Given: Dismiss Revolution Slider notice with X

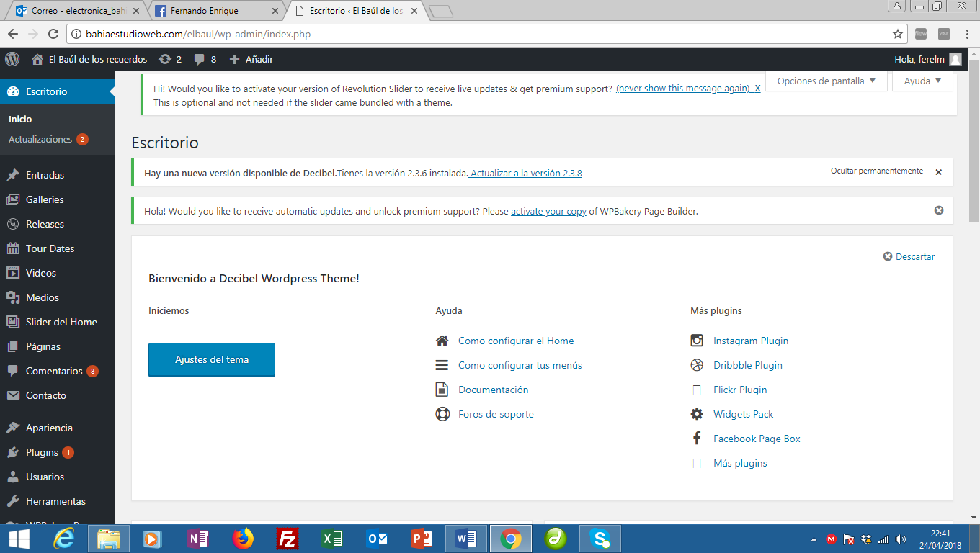Looking at the screenshot, I should point(757,89).
